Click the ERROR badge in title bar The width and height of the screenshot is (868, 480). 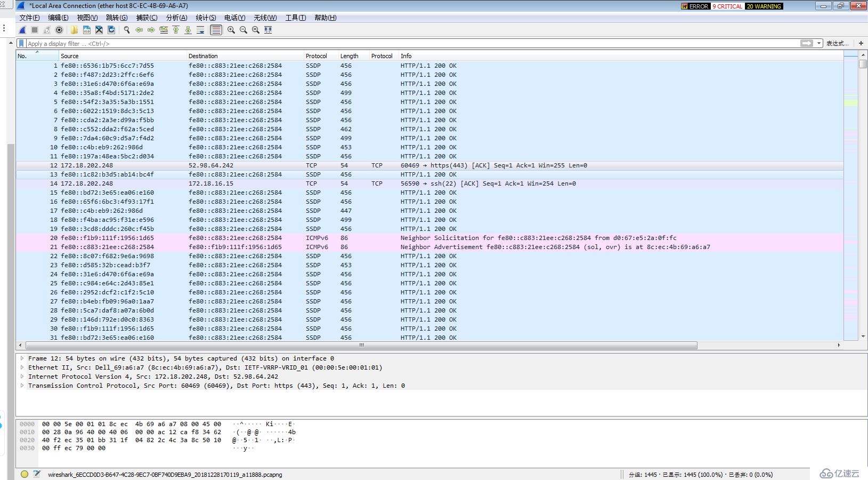pyautogui.click(x=695, y=6)
